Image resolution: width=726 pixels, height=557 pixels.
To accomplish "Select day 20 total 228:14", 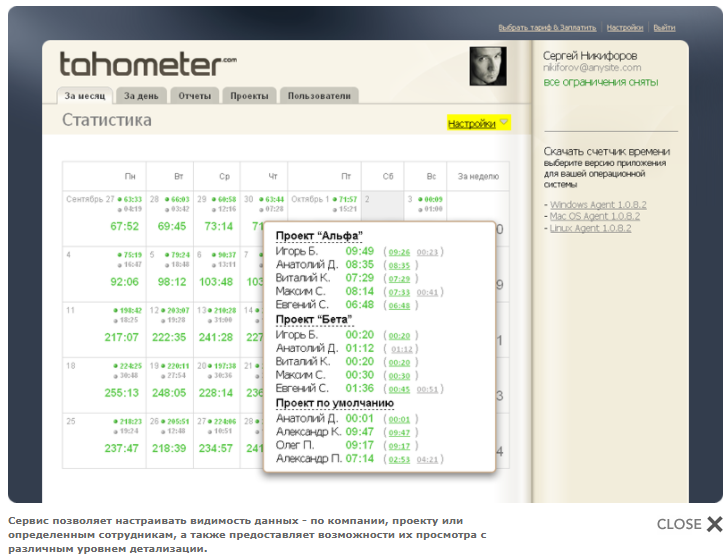I will coord(216,393).
